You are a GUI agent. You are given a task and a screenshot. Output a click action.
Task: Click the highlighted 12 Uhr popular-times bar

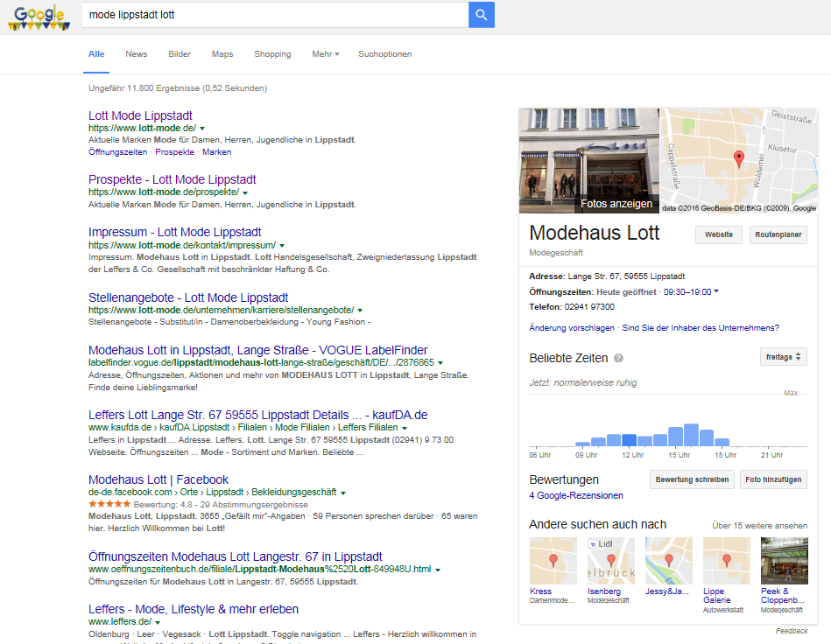pyautogui.click(x=629, y=439)
